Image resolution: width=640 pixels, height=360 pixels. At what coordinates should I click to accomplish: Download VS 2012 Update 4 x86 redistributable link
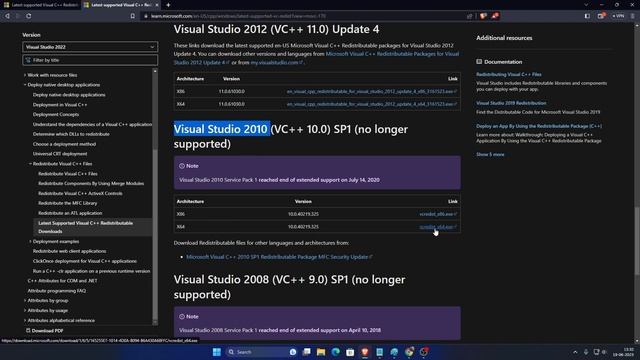371,91
